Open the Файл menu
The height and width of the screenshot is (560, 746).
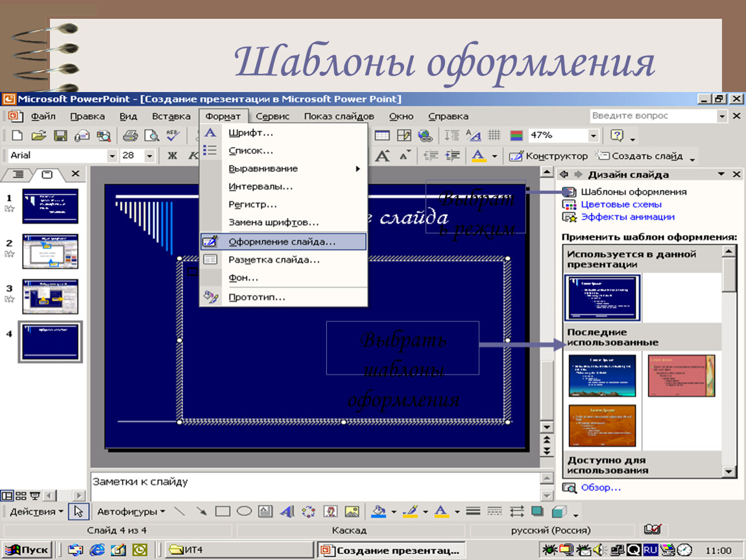pyautogui.click(x=43, y=116)
